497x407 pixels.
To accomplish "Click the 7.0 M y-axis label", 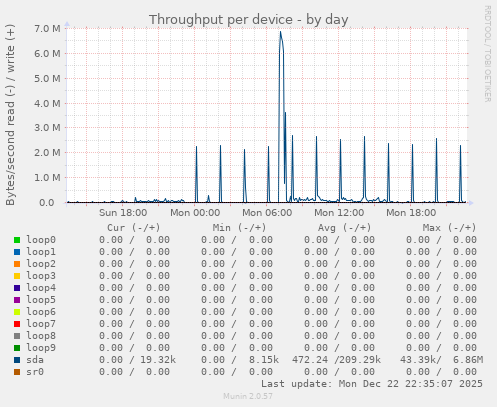I will (x=47, y=29).
